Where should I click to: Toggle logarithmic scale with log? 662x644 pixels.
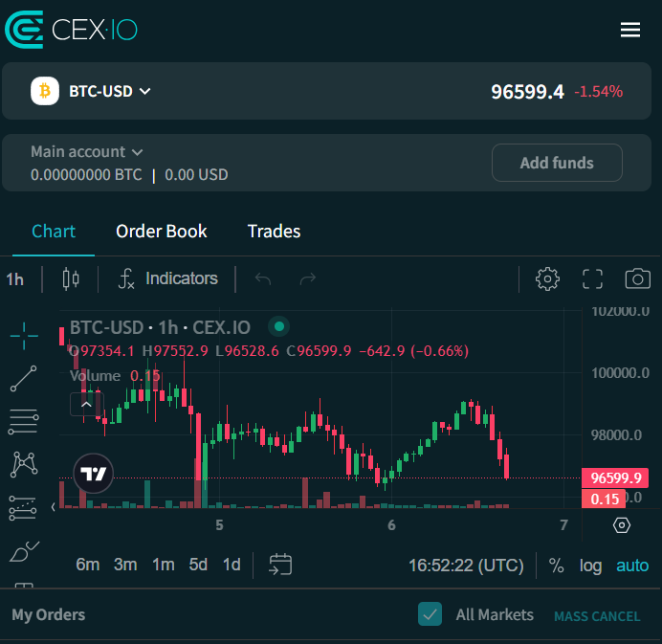590,566
